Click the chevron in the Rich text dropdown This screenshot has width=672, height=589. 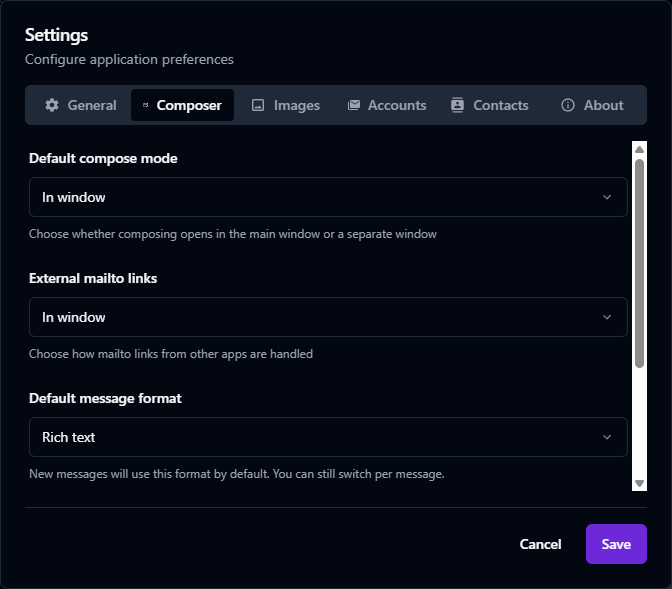[x=607, y=437]
